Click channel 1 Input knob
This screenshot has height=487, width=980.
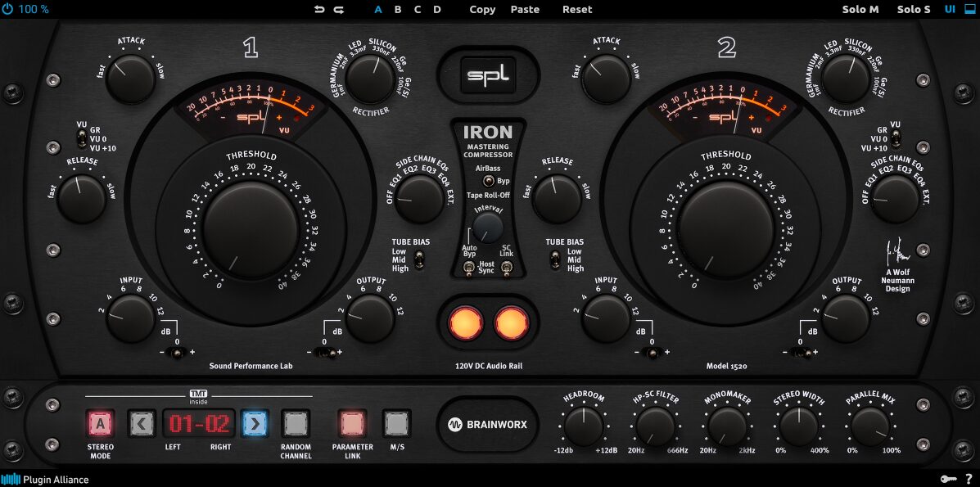130,319
